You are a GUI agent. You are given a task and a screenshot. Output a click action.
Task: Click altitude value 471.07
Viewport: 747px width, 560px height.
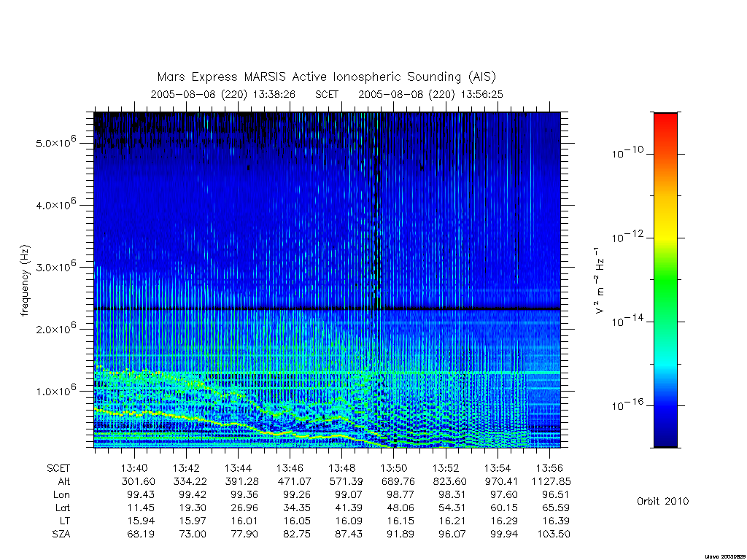point(294,481)
